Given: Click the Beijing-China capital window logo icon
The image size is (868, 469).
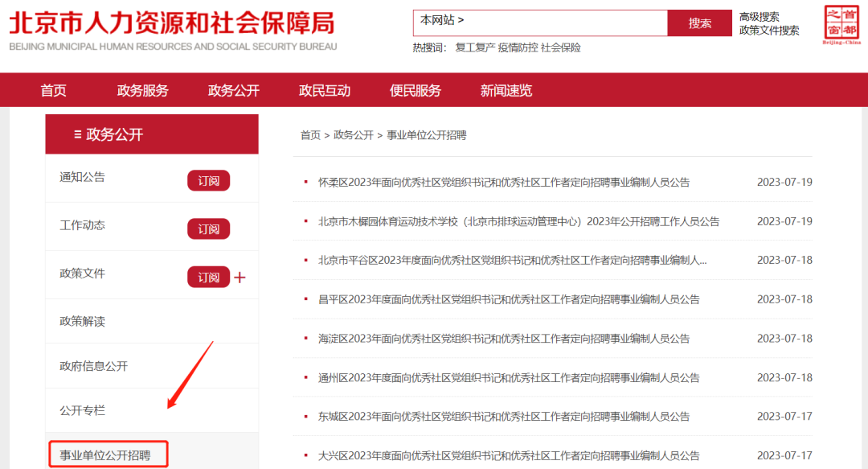Looking at the screenshot, I should 841,25.
